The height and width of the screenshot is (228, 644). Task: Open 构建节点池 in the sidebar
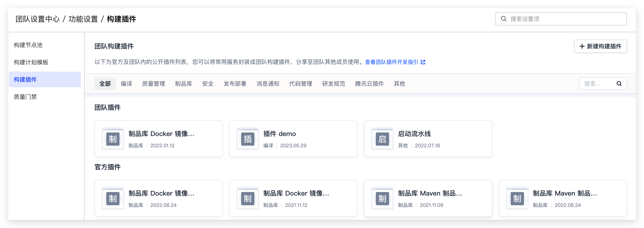(45, 45)
